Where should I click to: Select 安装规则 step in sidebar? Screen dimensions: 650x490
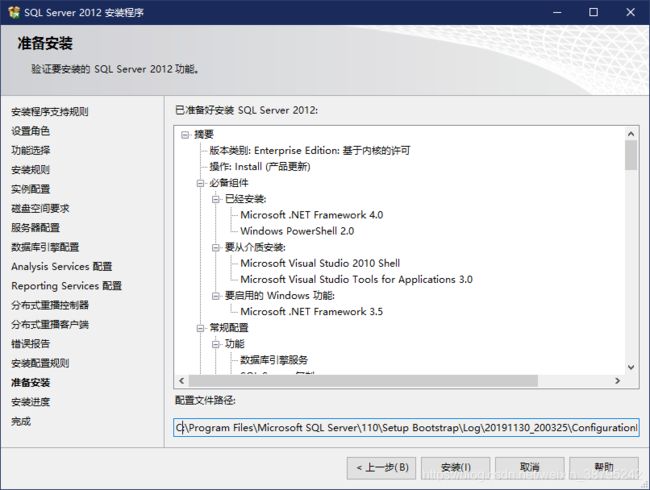31,170
